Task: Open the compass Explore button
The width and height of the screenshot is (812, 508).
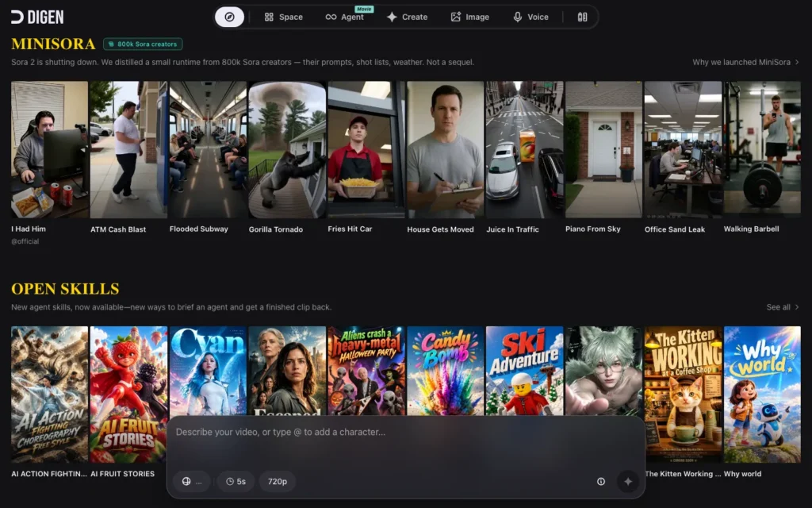Action: 229,17
